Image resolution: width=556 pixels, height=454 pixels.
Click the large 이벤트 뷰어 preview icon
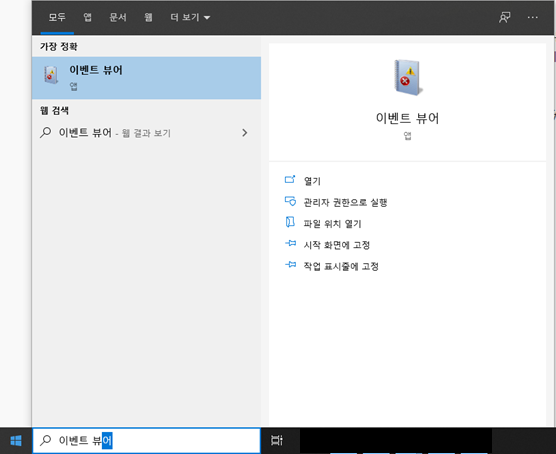click(x=408, y=78)
